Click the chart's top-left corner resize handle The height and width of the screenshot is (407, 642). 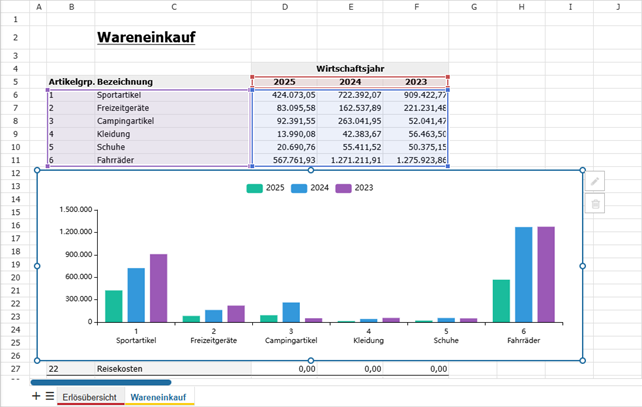pos(38,171)
